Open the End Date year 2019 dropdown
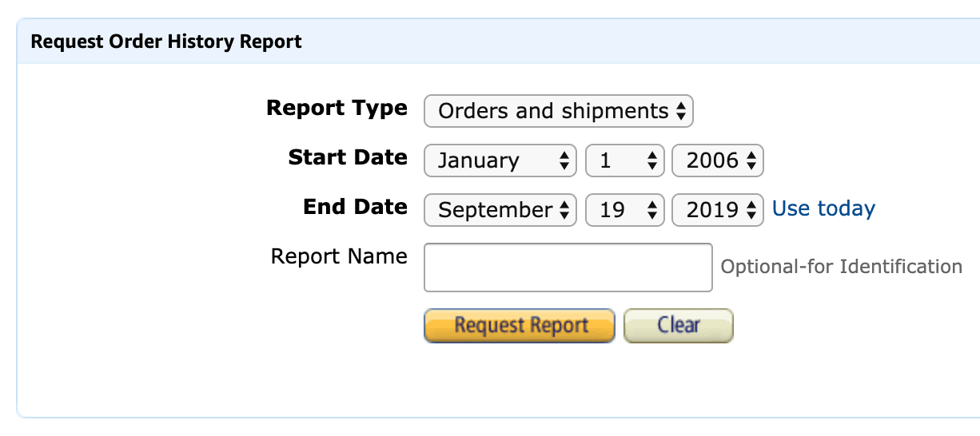980x436 pixels. 717,210
